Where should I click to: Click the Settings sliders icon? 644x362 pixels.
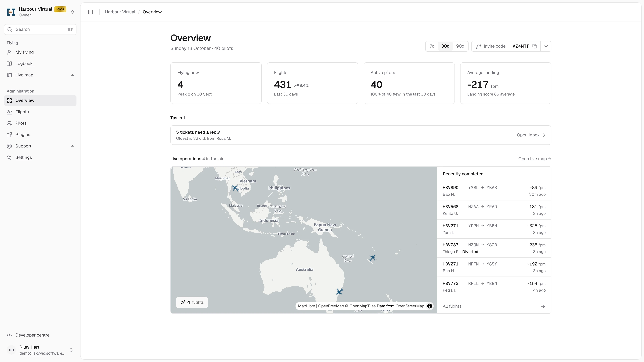point(10,157)
